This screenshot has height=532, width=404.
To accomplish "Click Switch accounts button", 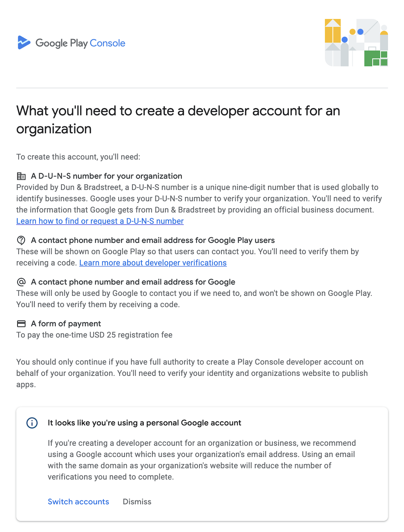I will click(x=78, y=502).
